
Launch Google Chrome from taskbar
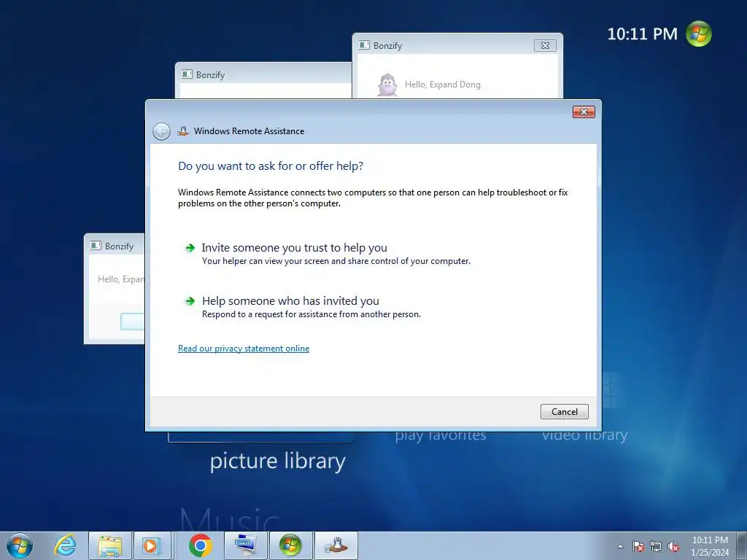pyautogui.click(x=200, y=545)
